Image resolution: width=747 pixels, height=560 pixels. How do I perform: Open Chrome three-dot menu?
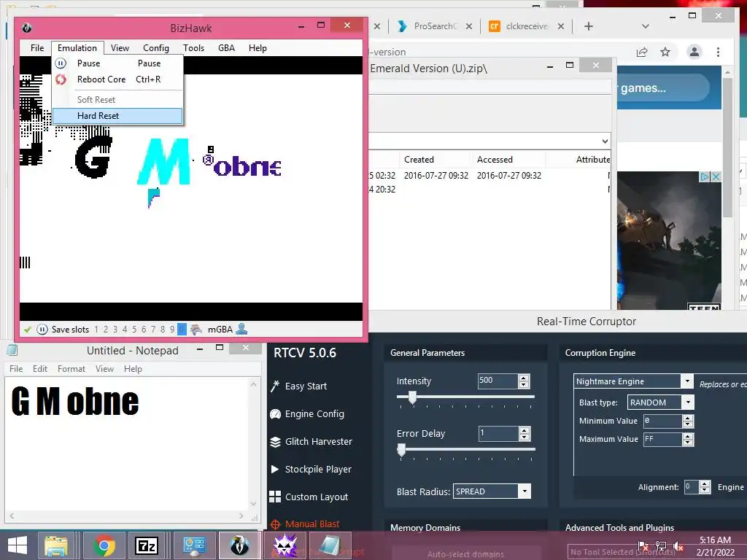pos(718,52)
